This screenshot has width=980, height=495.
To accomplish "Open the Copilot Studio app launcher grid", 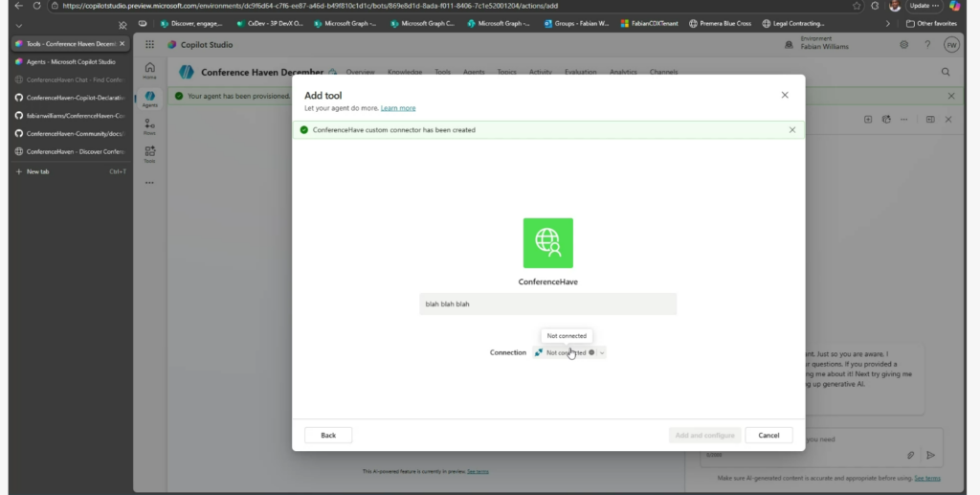I will (149, 44).
